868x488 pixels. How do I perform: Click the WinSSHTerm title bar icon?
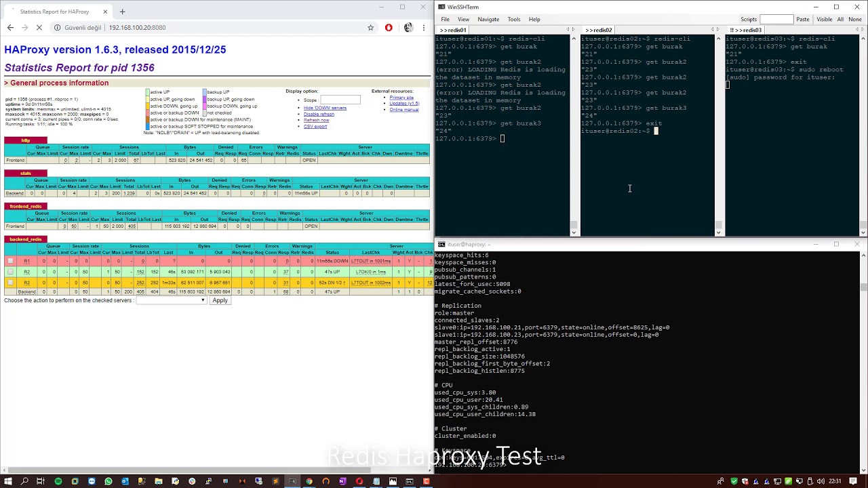[441, 7]
